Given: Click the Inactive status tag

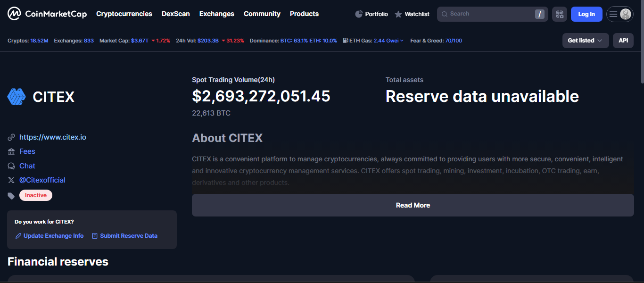Looking at the screenshot, I should 36,195.
